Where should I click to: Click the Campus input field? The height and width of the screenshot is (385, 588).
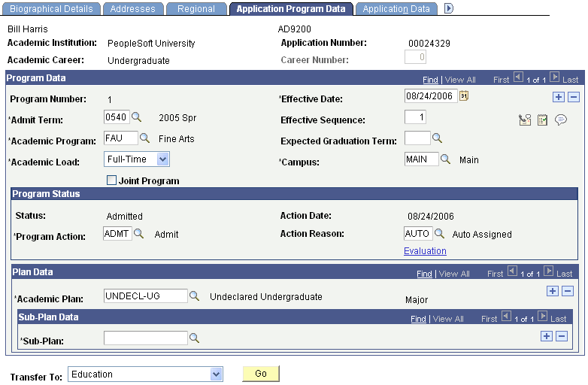pyautogui.click(x=422, y=159)
